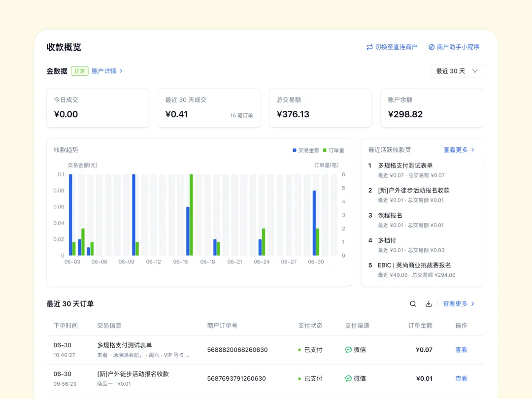Click the ¥0.07 order amount cell
This screenshot has width=532, height=399.
(x=424, y=350)
